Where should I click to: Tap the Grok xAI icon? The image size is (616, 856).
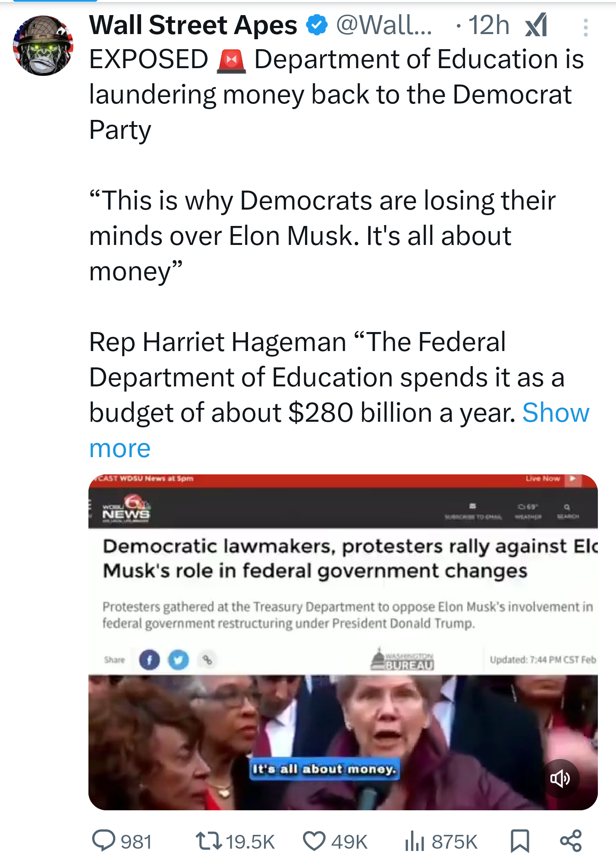[536, 25]
